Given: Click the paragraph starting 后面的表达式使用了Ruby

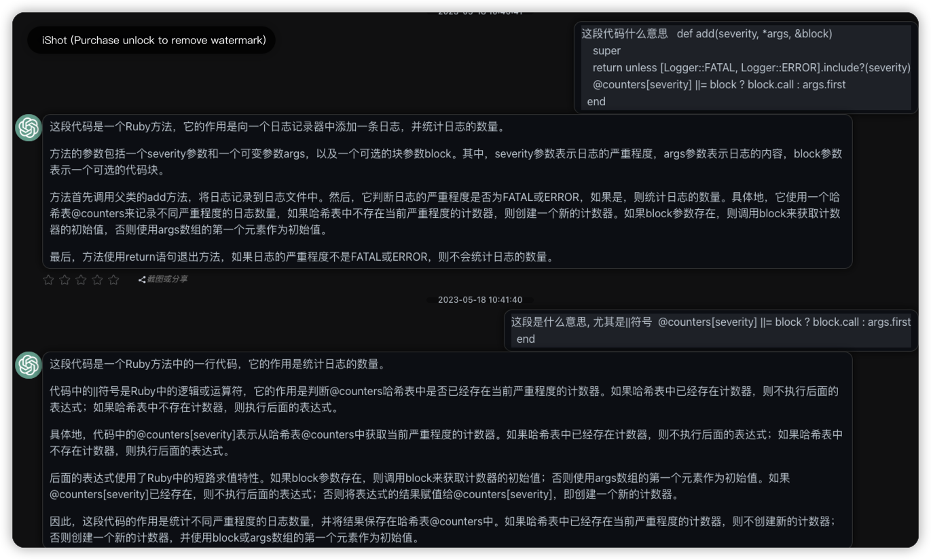Looking at the screenshot, I should (420, 486).
